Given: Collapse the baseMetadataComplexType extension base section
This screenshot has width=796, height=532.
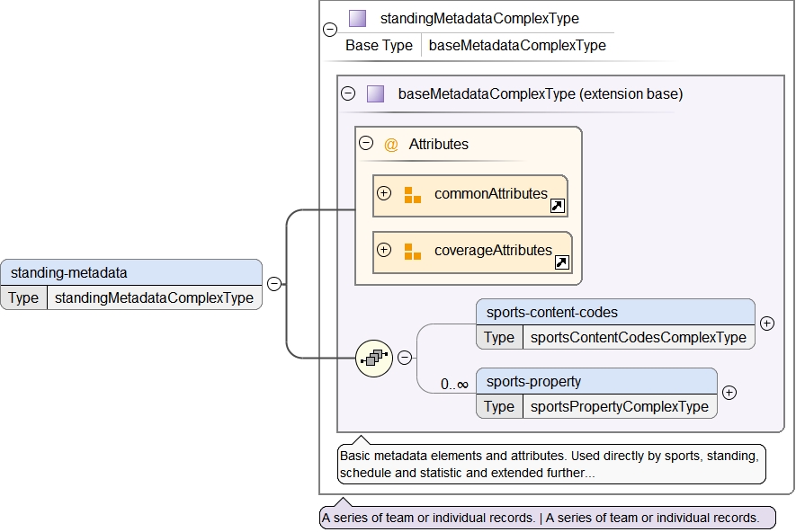Looking at the screenshot, I should [x=348, y=93].
